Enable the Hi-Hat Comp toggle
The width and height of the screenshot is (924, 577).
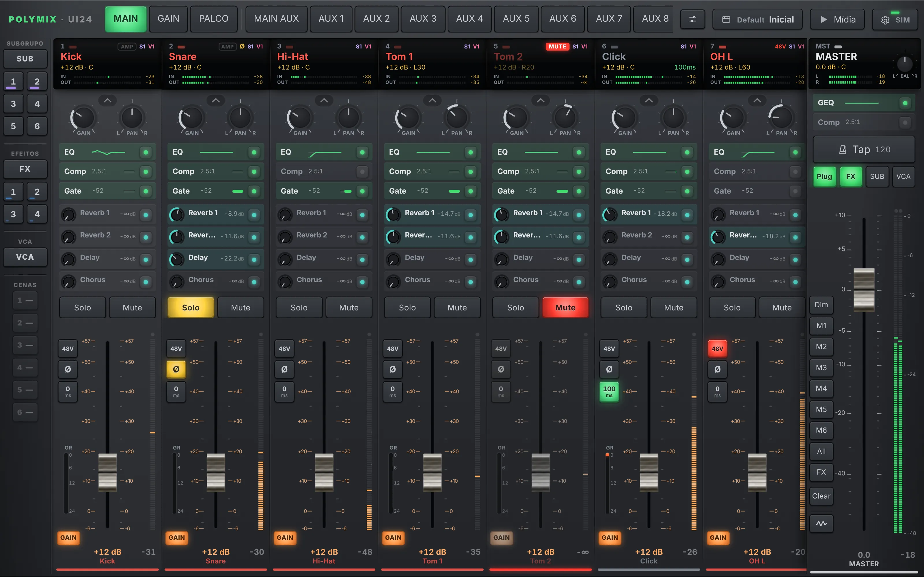tap(362, 171)
